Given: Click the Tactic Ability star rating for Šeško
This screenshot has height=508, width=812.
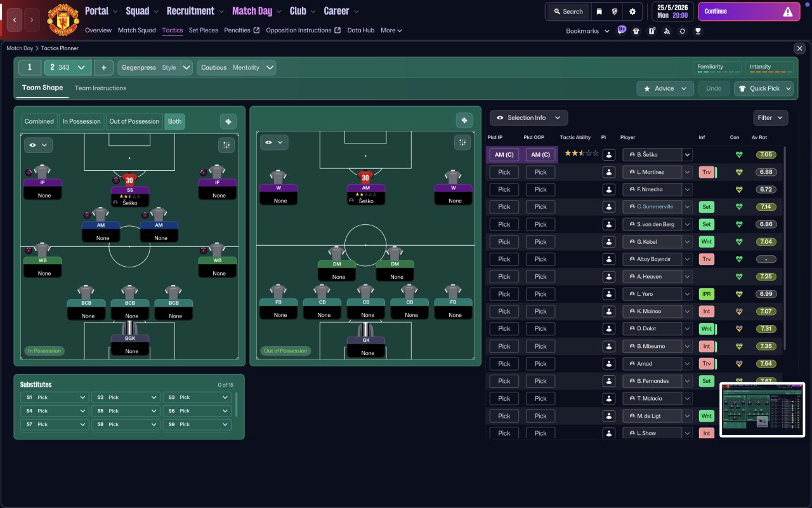Looking at the screenshot, I should (x=581, y=153).
